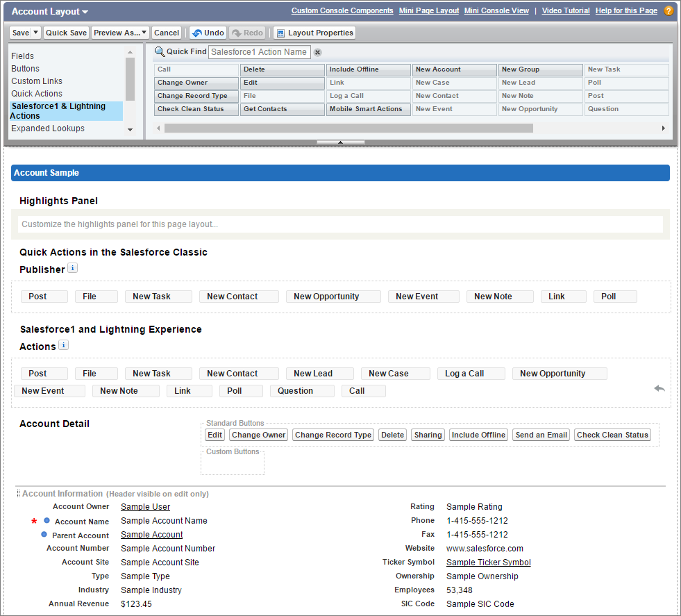Open the Preview As dropdown
Viewport: 681px width, 616px height.
point(120,33)
